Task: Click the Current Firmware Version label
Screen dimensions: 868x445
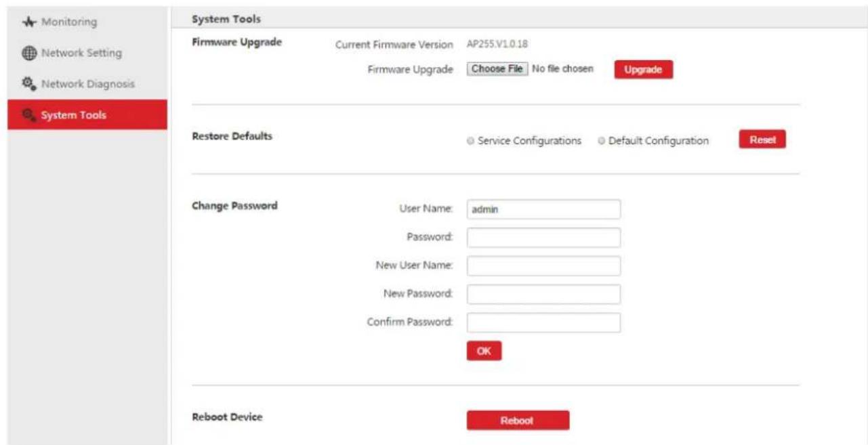Action: coord(394,45)
